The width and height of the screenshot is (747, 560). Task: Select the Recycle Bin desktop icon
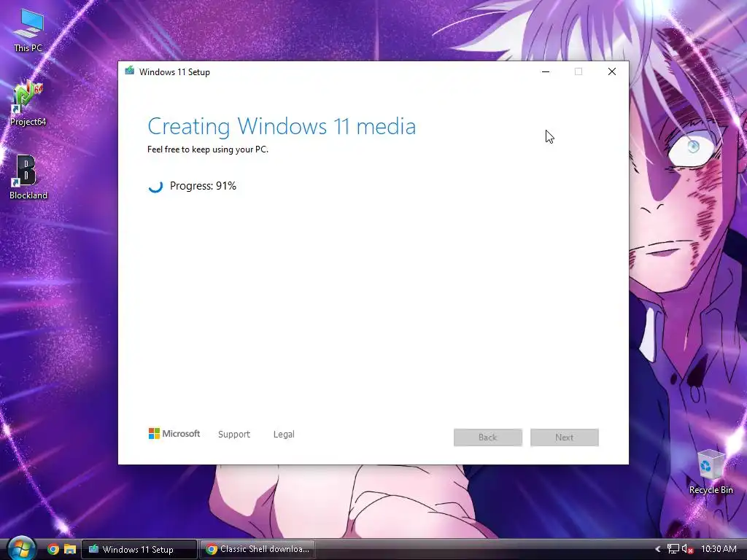point(711,472)
